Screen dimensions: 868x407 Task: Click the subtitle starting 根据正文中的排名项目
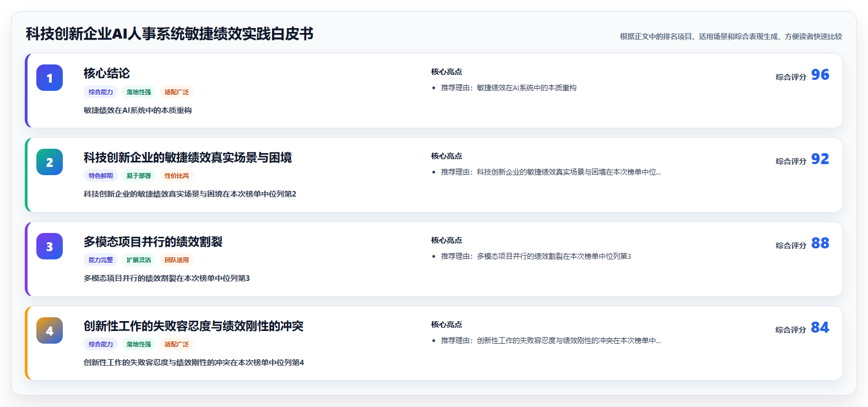pos(731,36)
